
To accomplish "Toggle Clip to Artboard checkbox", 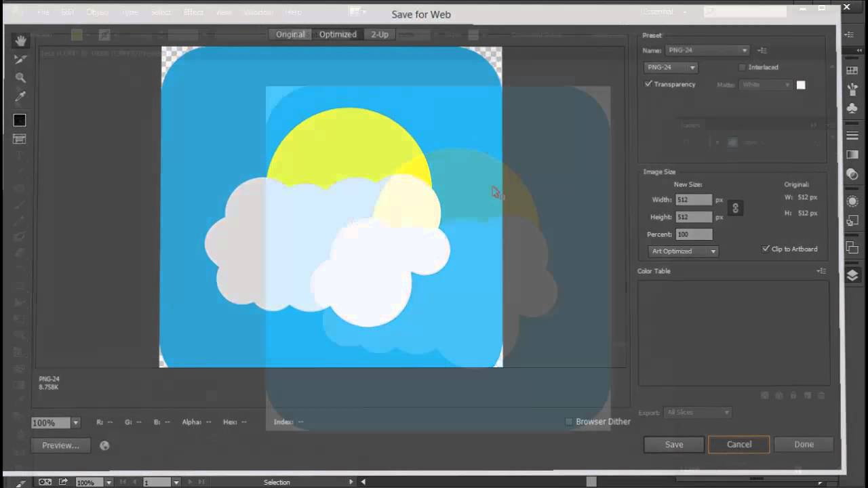I will pos(766,249).
